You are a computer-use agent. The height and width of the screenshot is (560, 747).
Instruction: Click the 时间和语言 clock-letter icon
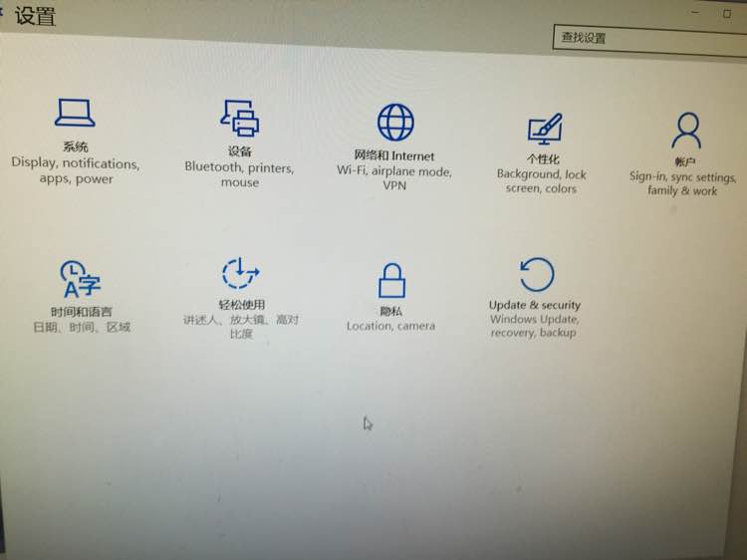80,279
